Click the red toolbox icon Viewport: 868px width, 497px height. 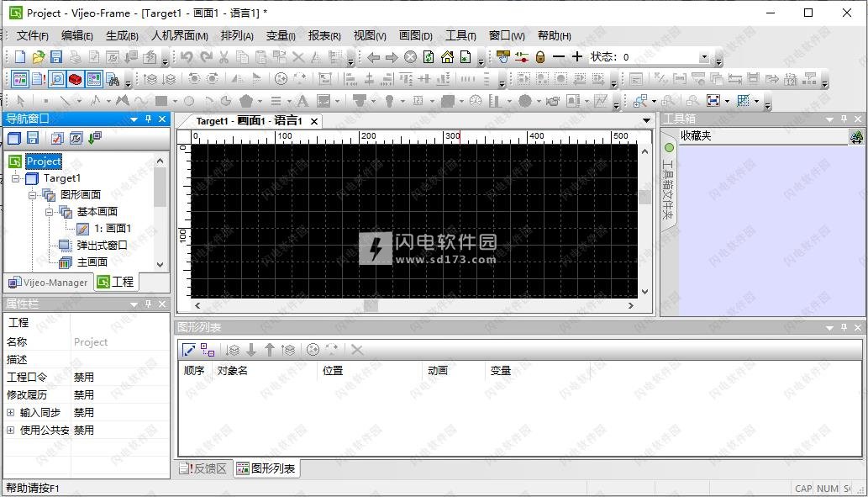tap(76, 79)
